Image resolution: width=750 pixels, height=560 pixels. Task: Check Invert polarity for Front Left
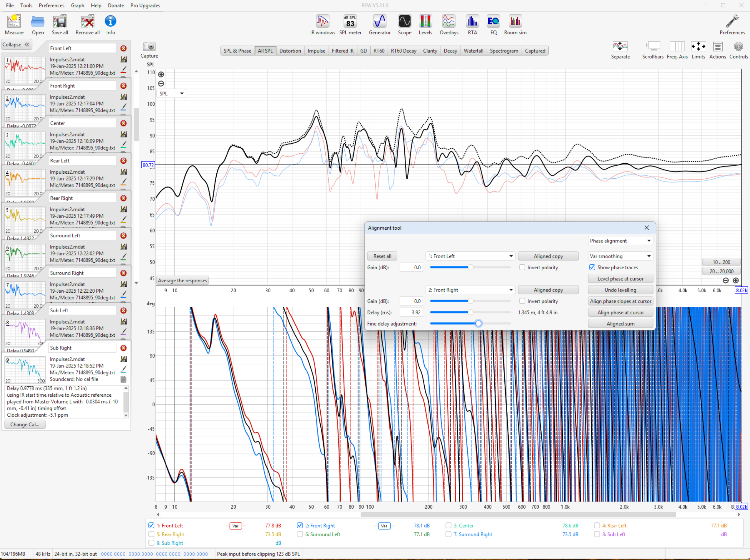coord(522,267)
